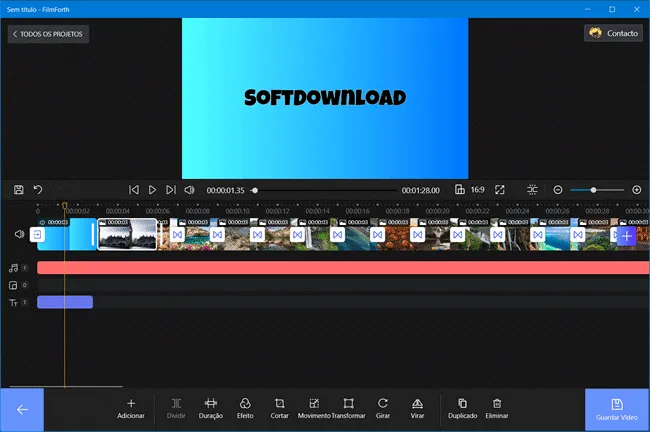
Task: Open the Movimento tool
Action: pos(314,408)
